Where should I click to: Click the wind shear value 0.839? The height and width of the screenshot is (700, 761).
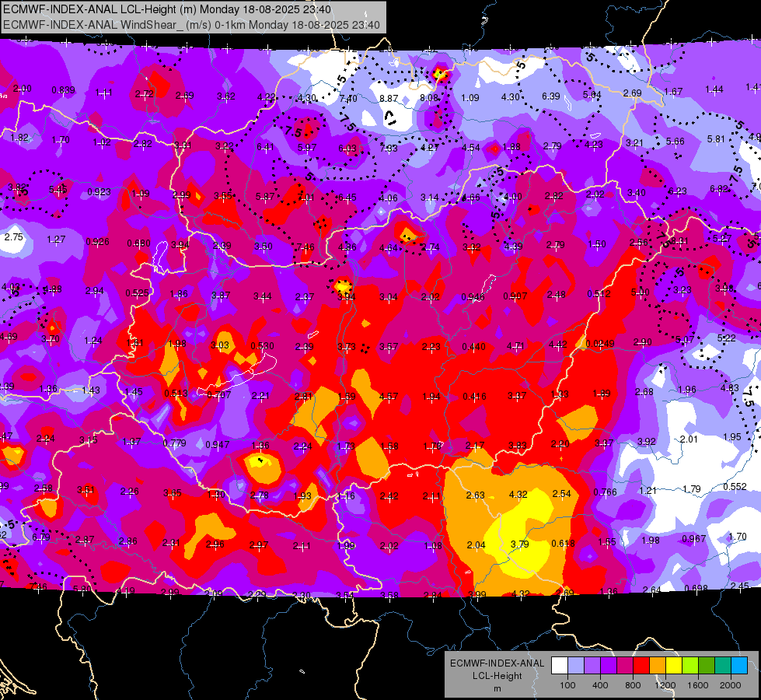point(63,90)
